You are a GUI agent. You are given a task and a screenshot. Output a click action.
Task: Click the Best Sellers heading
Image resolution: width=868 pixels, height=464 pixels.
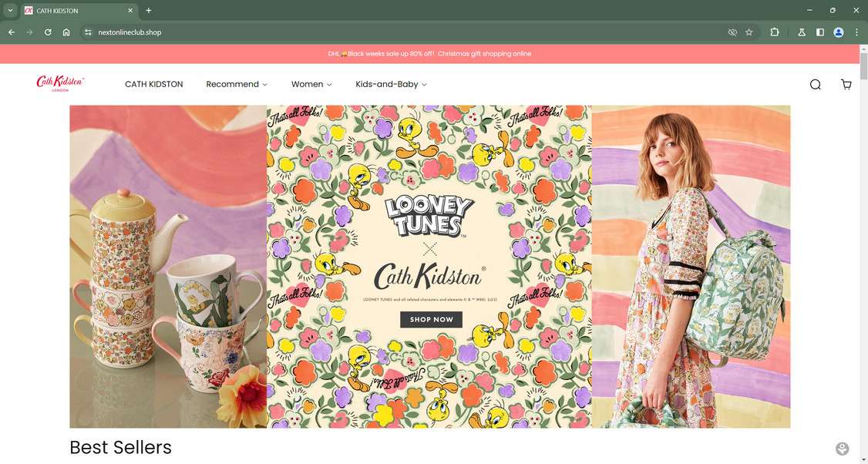121,447
